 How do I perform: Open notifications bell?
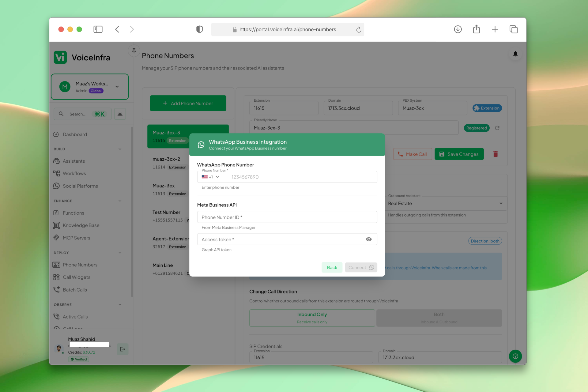click(515, 54)
